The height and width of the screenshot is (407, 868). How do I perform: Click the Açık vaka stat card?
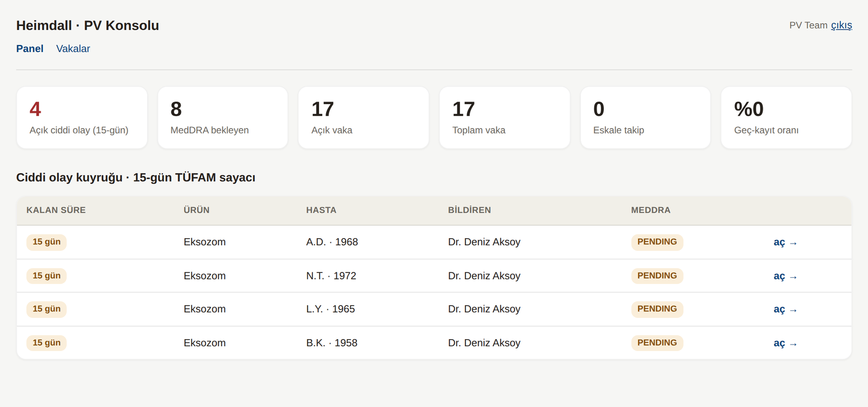coord(363,118)
